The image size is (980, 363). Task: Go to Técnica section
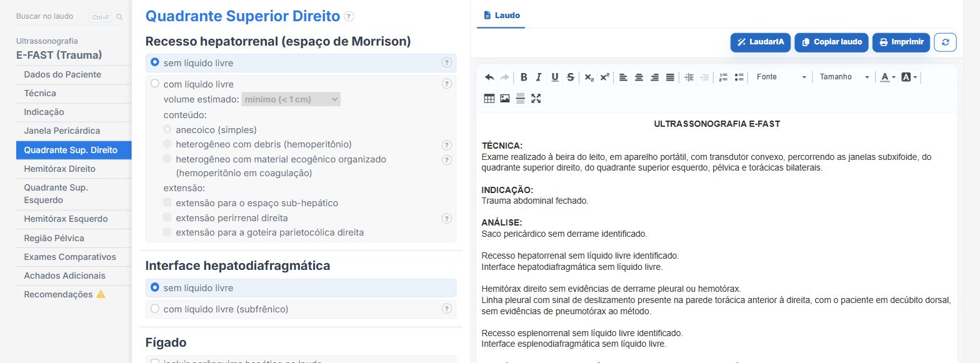74,93
